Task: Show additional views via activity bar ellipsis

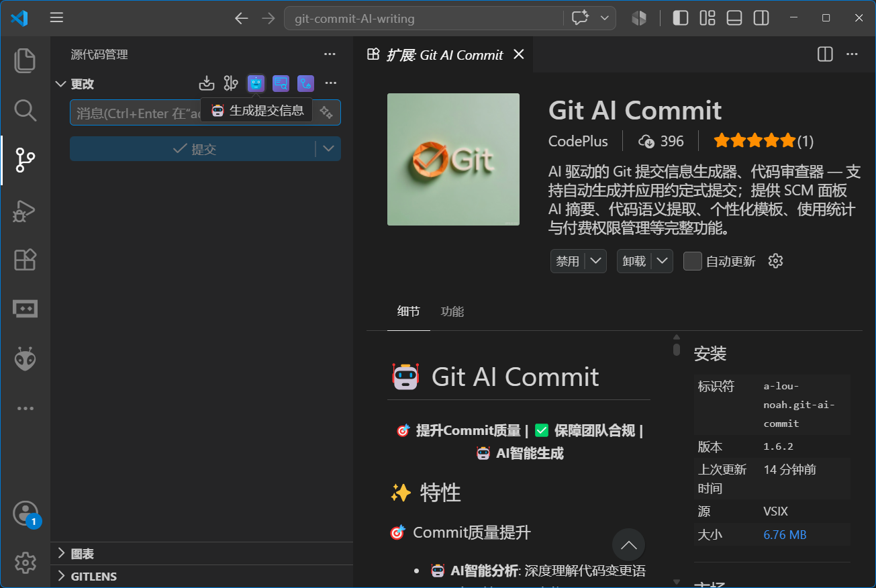Action: tap(25, 408)
